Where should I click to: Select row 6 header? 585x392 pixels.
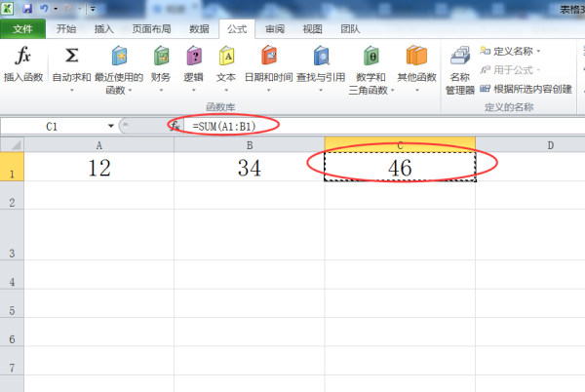(x=12, y=332)
